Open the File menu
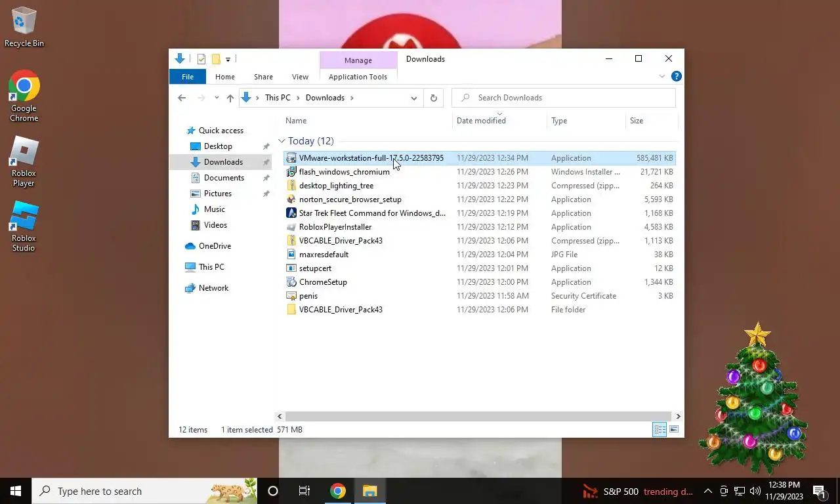840x504 pixels. [188, 77]
